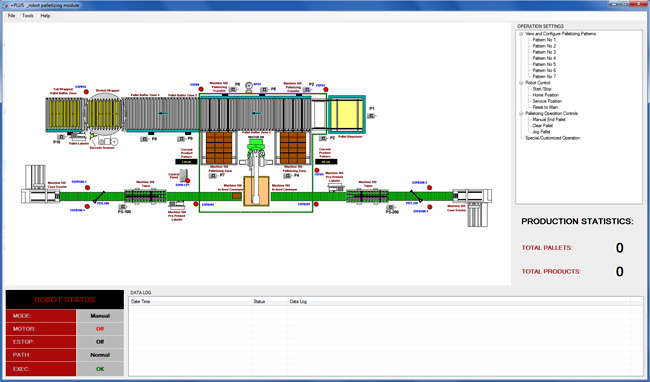The height and width of the screenshot is (382, 650).
Task: Select Pattern No 5 in tree
Action: pyautogui.click(x=544, y=65)
